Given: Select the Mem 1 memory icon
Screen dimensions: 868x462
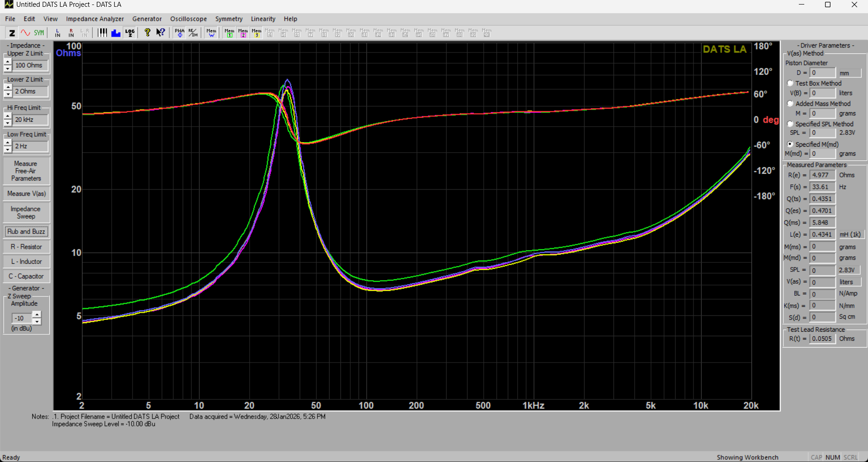Looking at the screenshot, I should tap(229, 33).
